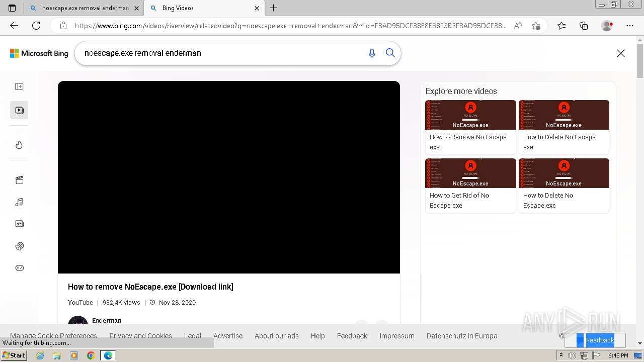Open How to Delete No Escape.exe video
Image resolution: width=644 pixels, height=362 pixels.
pyautogui.click(x=564, y=185)
